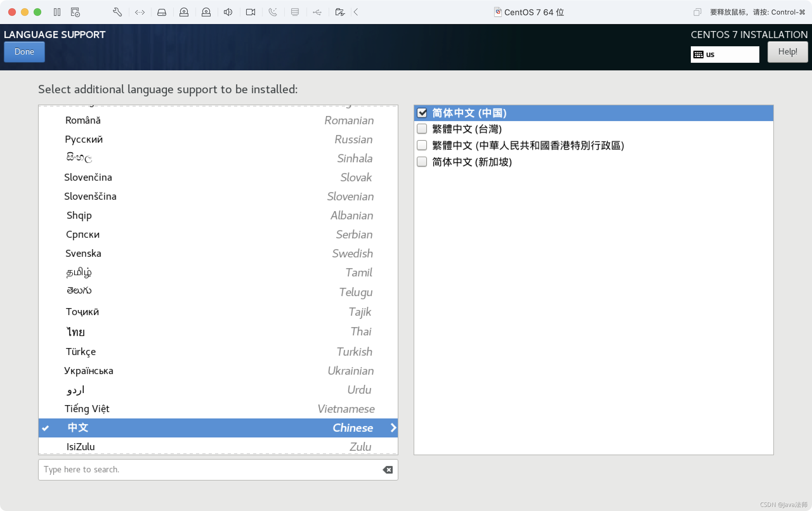This screenshot has height=511, width=812.
Task: Click inside the language search field
Action: [218, 469]
